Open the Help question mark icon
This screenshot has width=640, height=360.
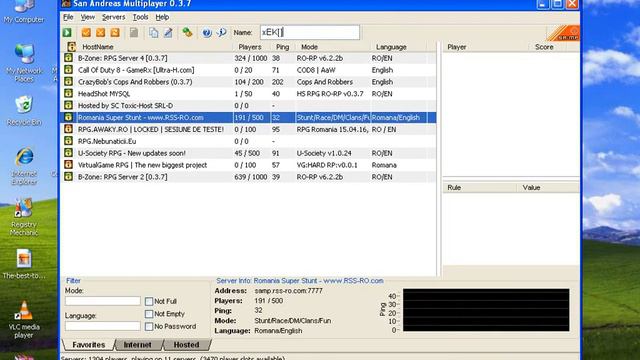[x=207, y=33]
